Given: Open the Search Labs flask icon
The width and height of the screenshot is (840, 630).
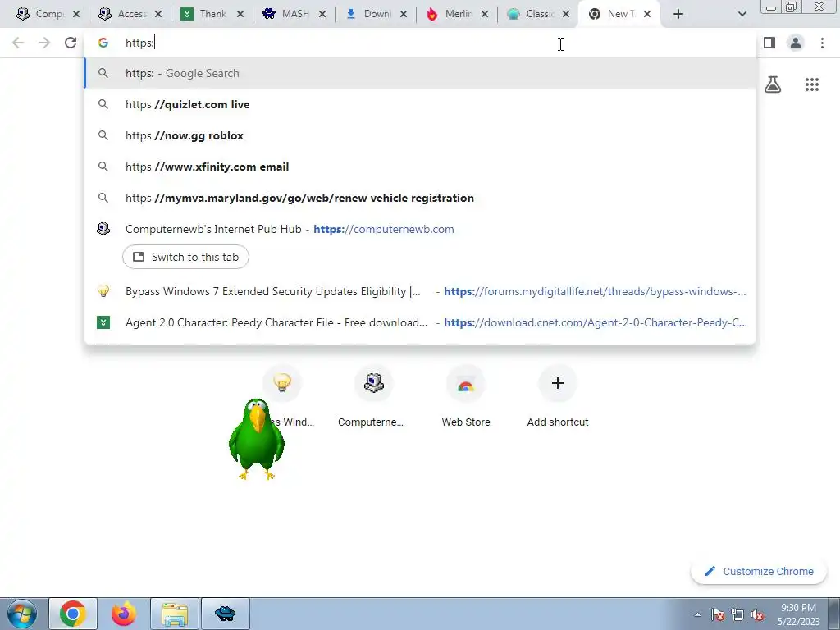Looking at the screenshot, I should click(x=773, y=84).
